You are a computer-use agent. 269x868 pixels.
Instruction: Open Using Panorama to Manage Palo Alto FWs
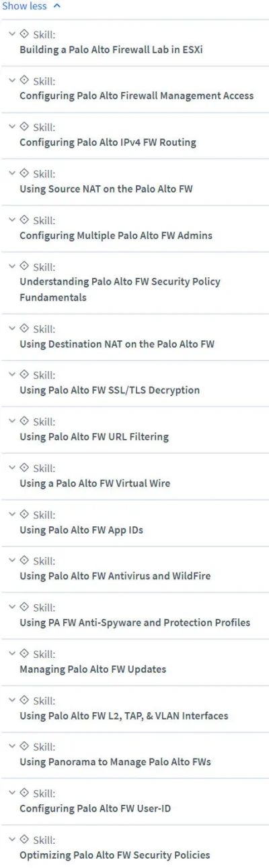[115, 762]
